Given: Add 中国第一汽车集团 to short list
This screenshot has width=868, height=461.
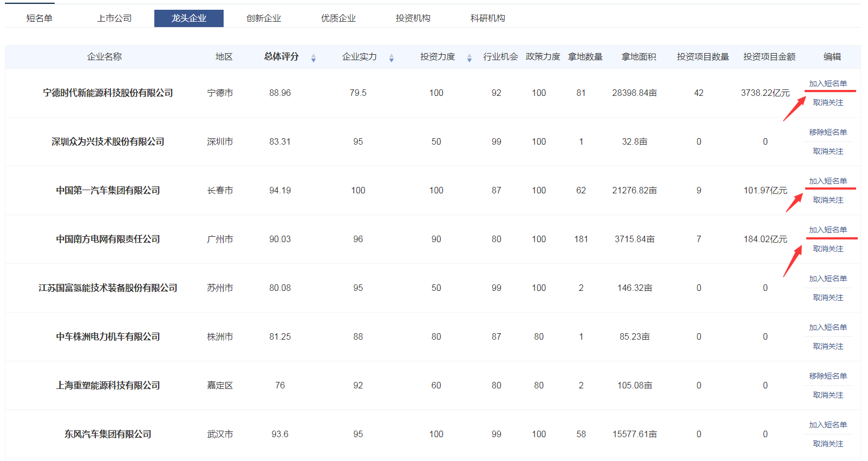Looking at the screenshot, I should (x=828, y=181).
